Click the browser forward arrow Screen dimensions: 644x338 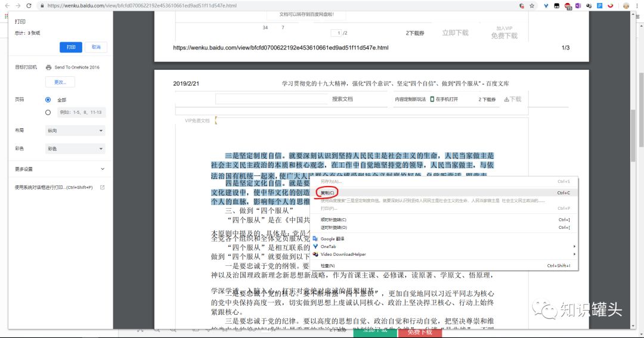pos(18,6)
